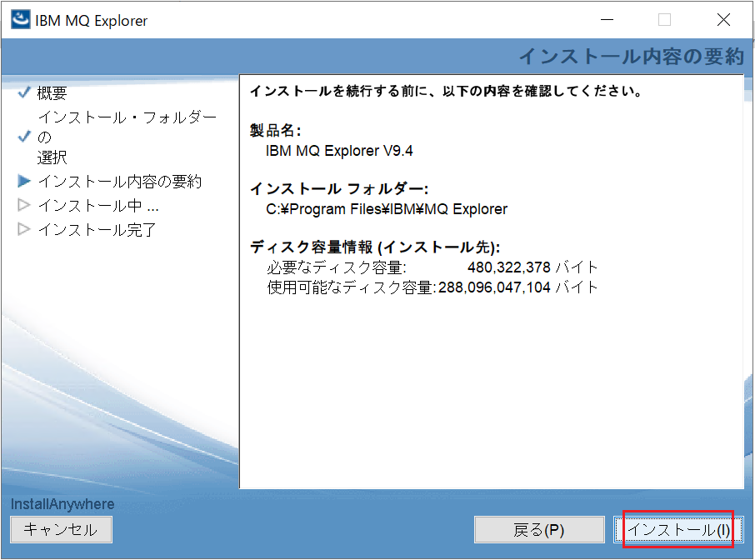
Task: Click the product name IBM MQ Explorer V9.4
Action: pyautogui.click(x=339, y=151)
